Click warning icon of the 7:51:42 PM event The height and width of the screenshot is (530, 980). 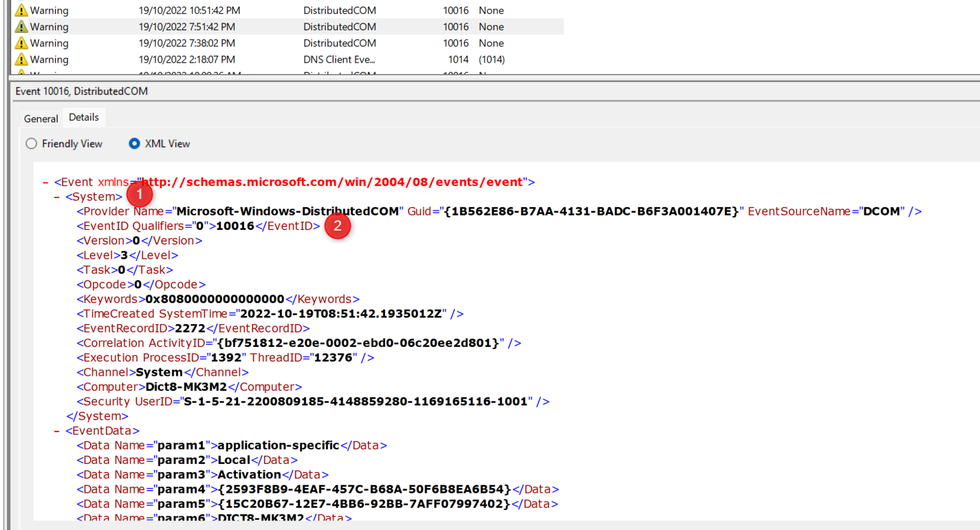tap(21, 27)
